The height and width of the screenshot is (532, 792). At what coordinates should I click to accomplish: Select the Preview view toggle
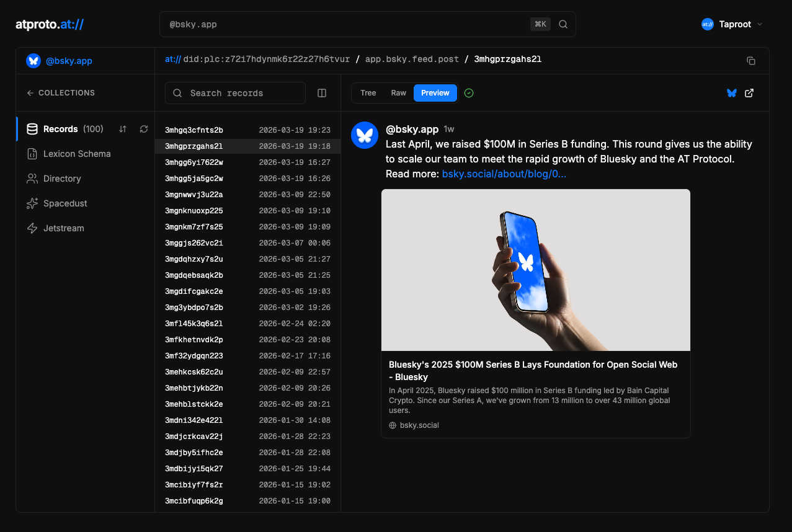435,93
